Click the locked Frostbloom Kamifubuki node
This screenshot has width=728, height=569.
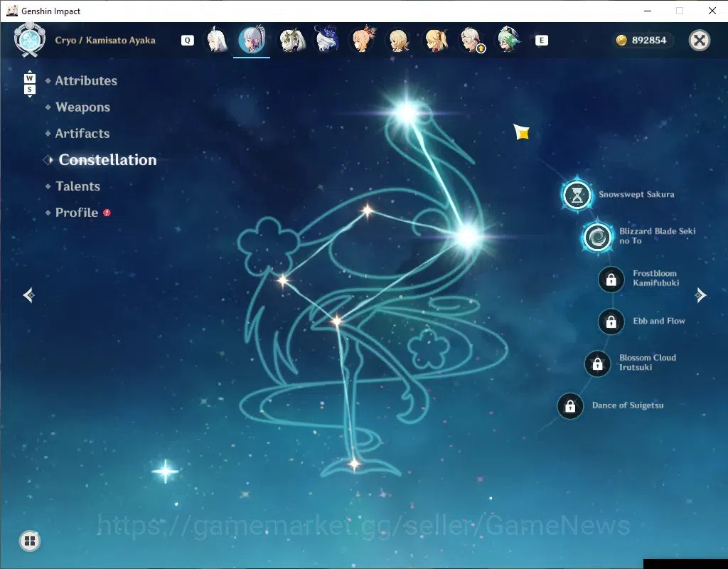point(611,280)
